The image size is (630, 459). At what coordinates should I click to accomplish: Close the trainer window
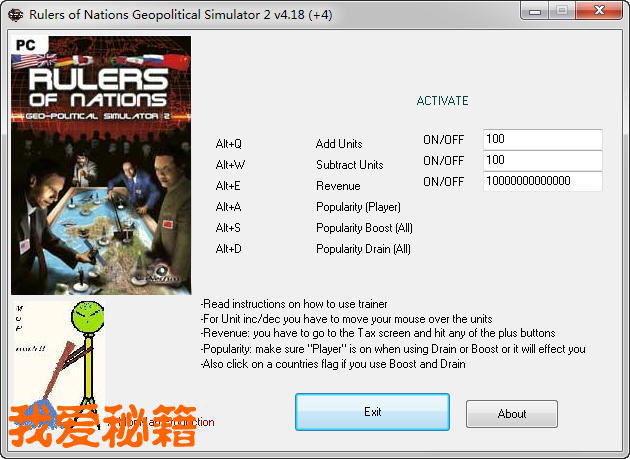pos(599,11)
